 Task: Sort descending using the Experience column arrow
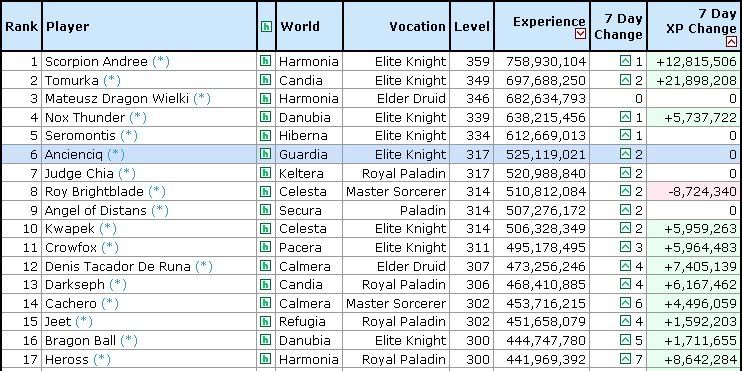[580, 34]
